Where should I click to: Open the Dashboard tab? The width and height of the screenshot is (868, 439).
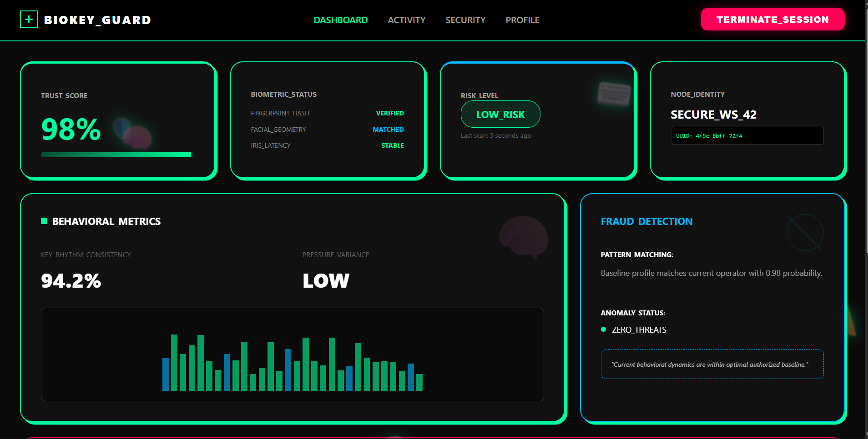(340, 20)
